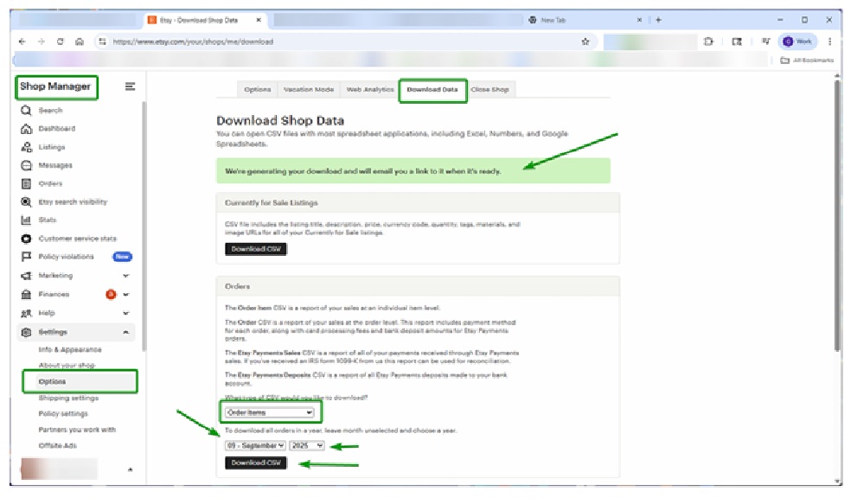Select Options under Settings
Viewport: 857px width, 504px height.
(52, 381)
